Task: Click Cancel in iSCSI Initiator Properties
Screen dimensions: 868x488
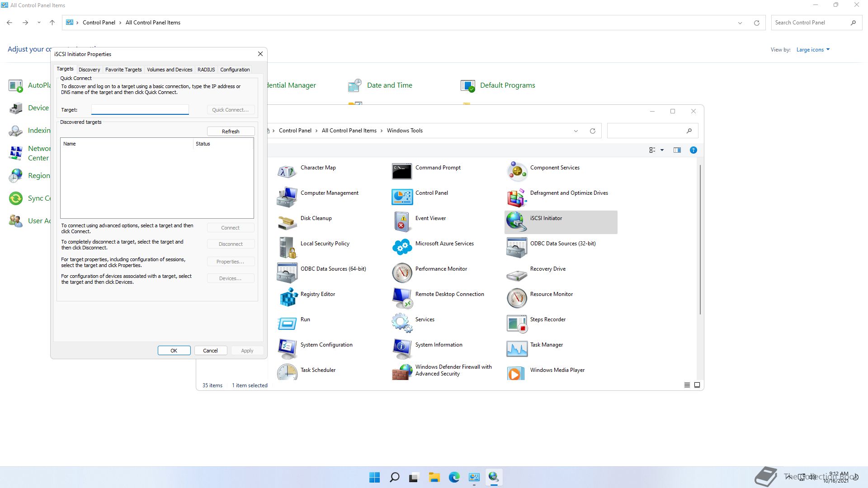Action: tap(210, 351)
